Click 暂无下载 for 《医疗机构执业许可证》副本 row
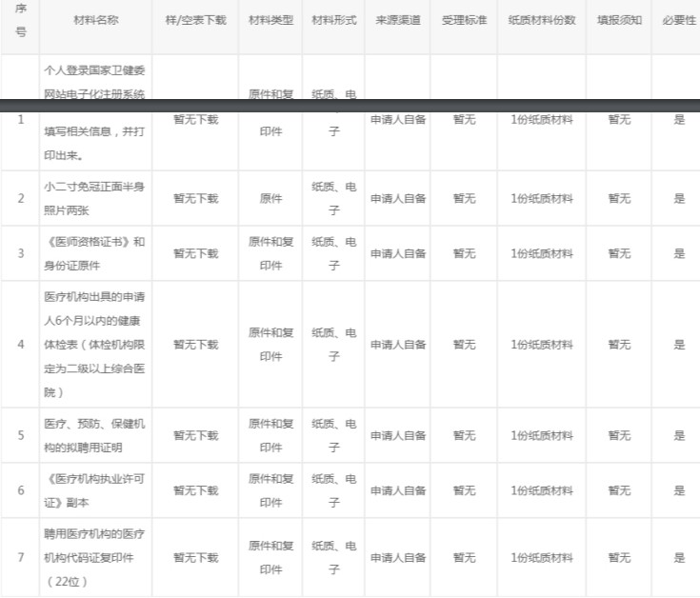 195,490
